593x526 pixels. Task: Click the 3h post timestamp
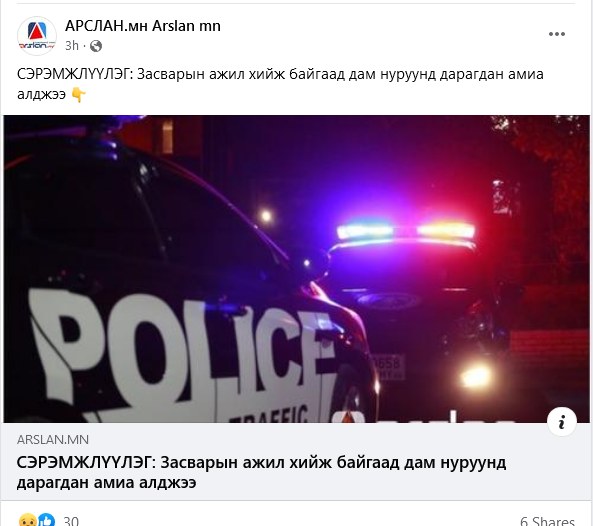pos(71,46)
